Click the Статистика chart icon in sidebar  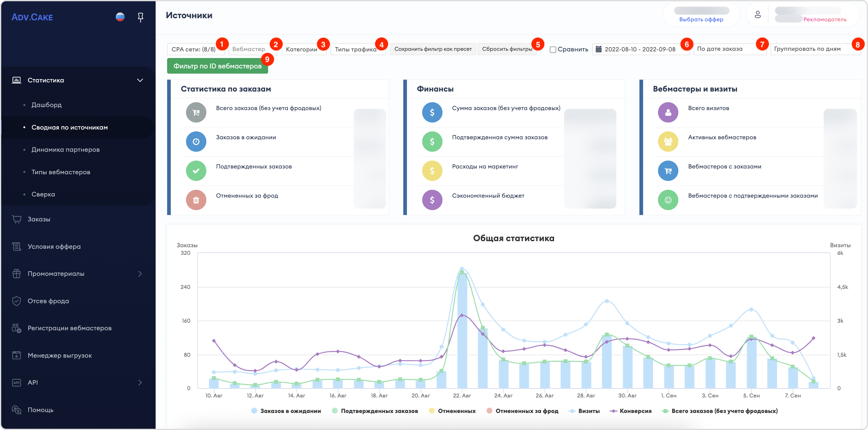pos(16,80)
